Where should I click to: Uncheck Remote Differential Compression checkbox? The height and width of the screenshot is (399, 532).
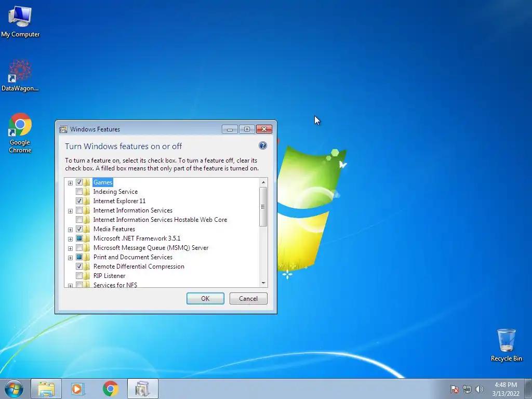coord(79,267)
